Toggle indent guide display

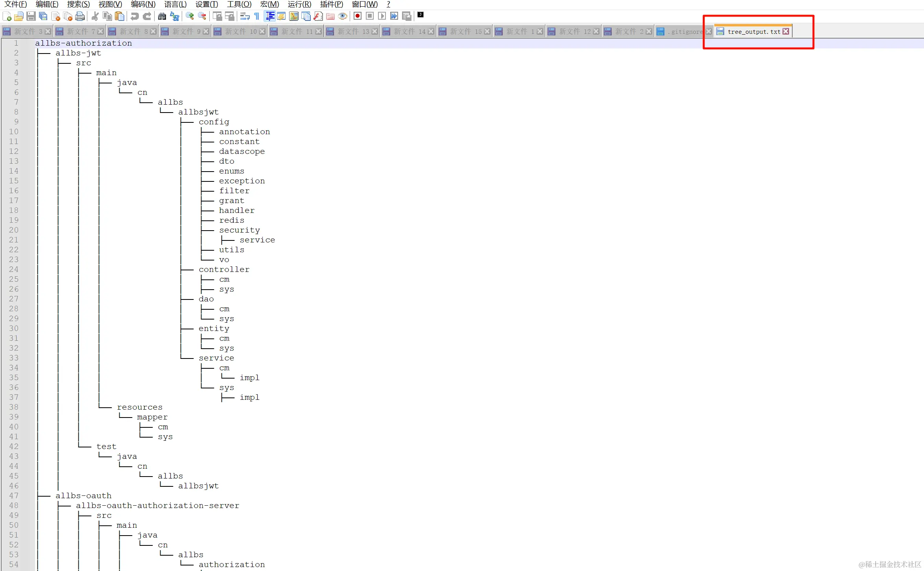click(x=270, y=16)
